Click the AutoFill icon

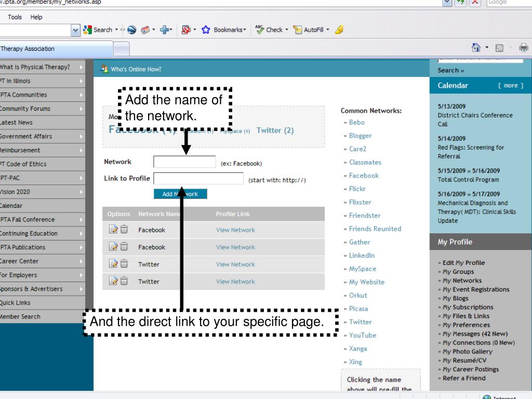point(298,30)
